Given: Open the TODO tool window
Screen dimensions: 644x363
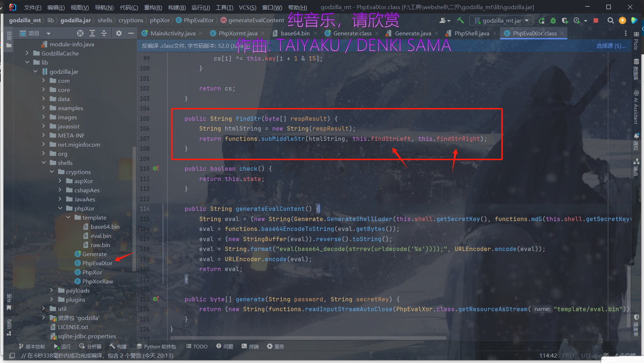Looking at the screenshot, I should [197, 347].
